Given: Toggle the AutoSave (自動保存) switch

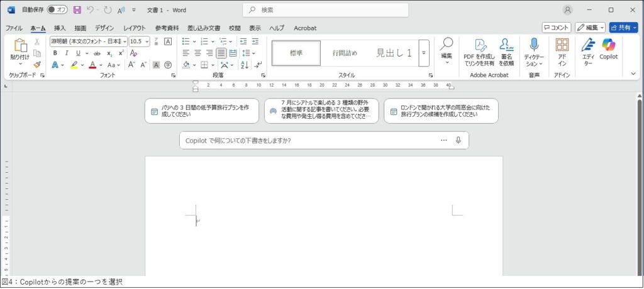Looking at the screenshot, I should coord(57,10).
